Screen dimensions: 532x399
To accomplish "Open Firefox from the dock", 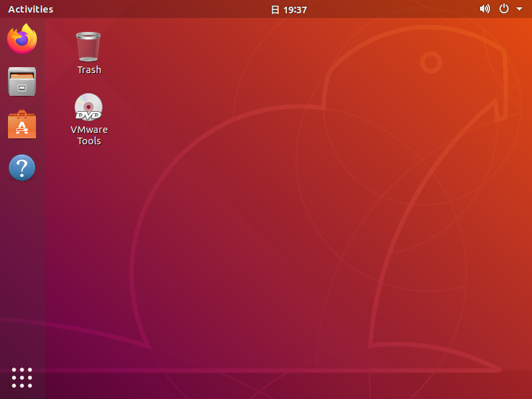I will (22, 39).
